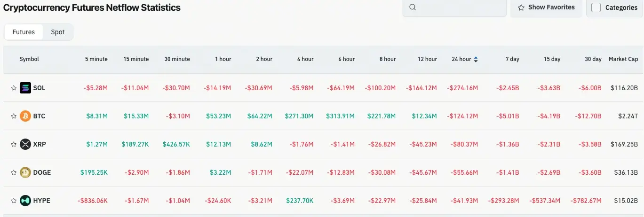Focus the search input field
Viewport: 644px width, 217px height.
[454, 7]
